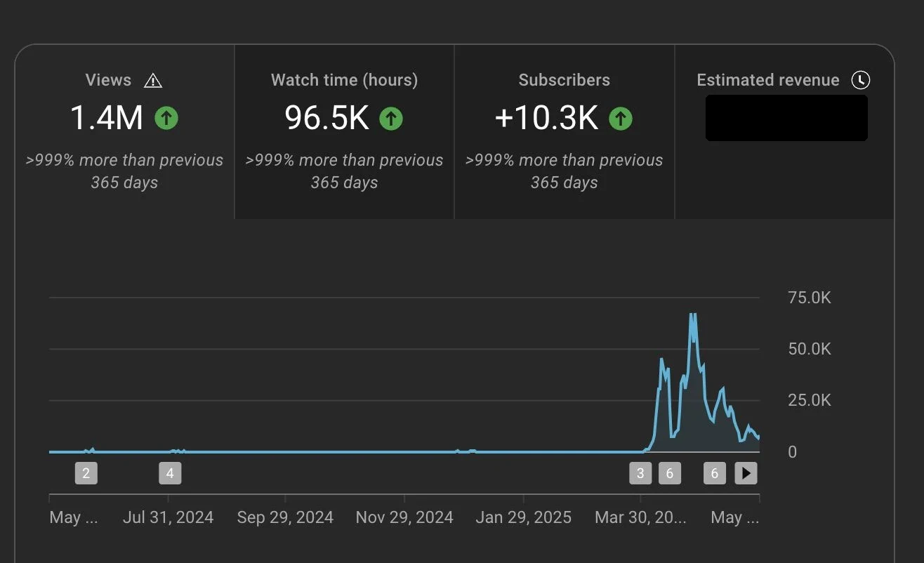Viewport: 924px width, 563px height.
Task: Click the Nov 29, 2024 date label
Action: [x=404, y=518]
